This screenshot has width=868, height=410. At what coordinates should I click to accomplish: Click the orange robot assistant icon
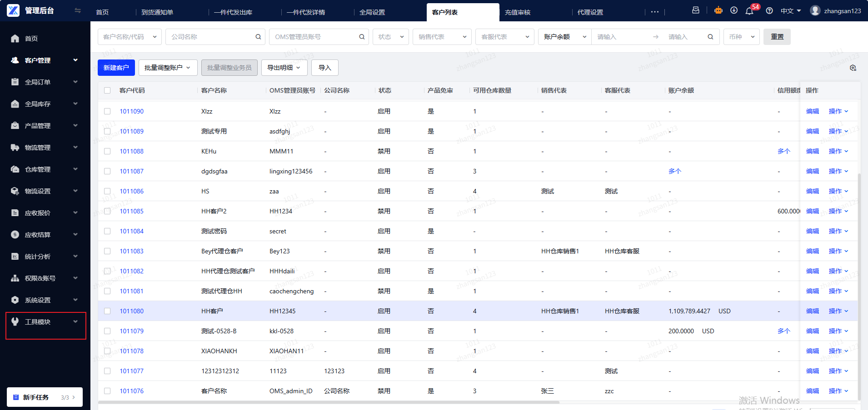point(718,10)
